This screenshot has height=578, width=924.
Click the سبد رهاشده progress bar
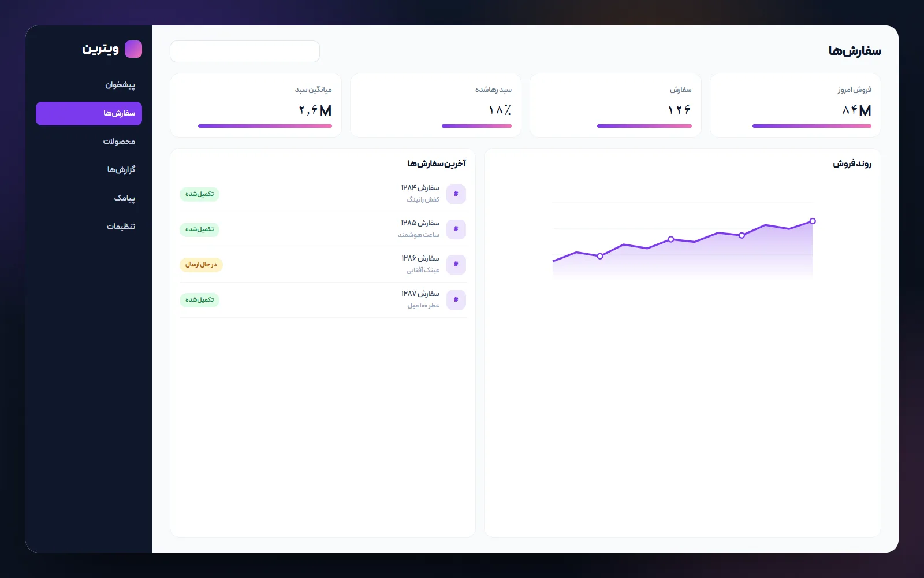click(x=476, y=126)
